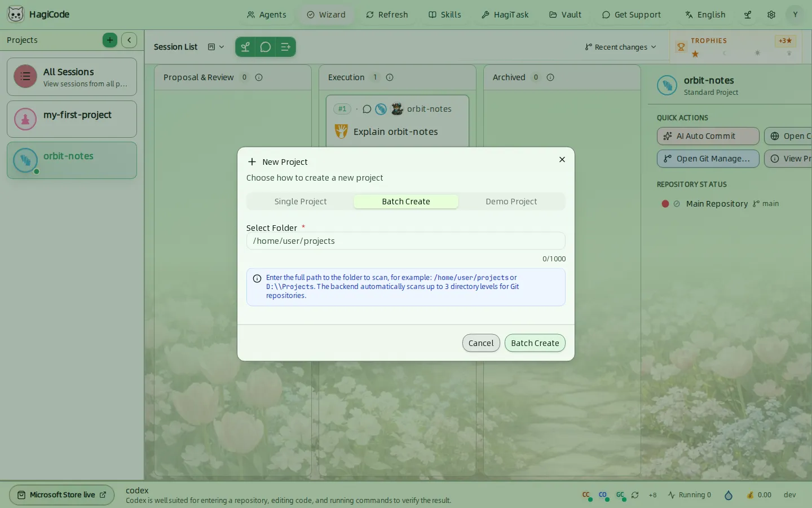Click the CO agent status icon
The height and width of the screenshot is (508, 812).
click(603, 495)
